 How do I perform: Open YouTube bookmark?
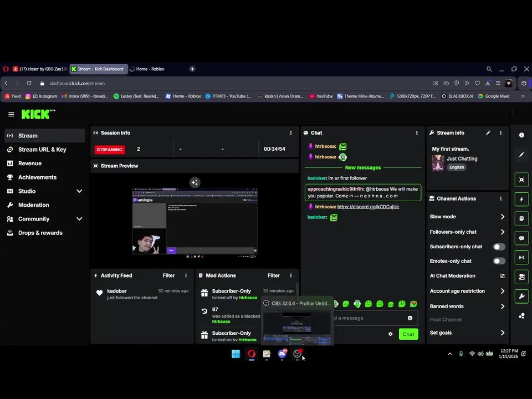(321, 96)
